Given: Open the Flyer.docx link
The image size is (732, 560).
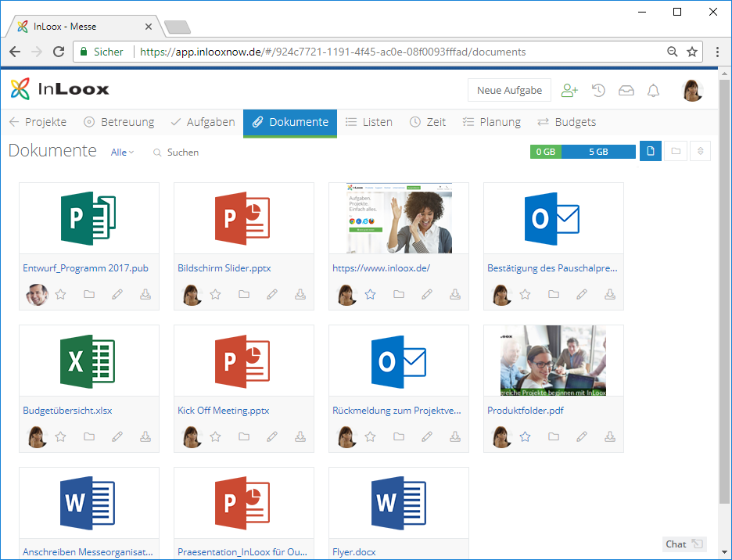Looking at the screenshot, I should [x=353, y=552].
